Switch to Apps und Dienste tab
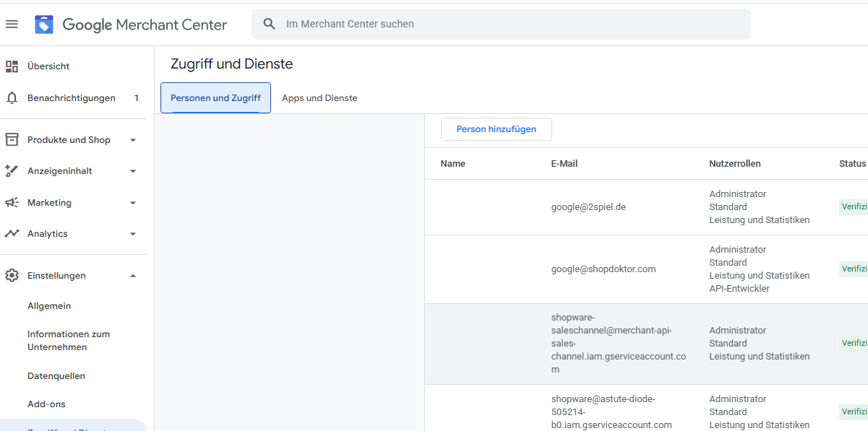 point(319,98)
